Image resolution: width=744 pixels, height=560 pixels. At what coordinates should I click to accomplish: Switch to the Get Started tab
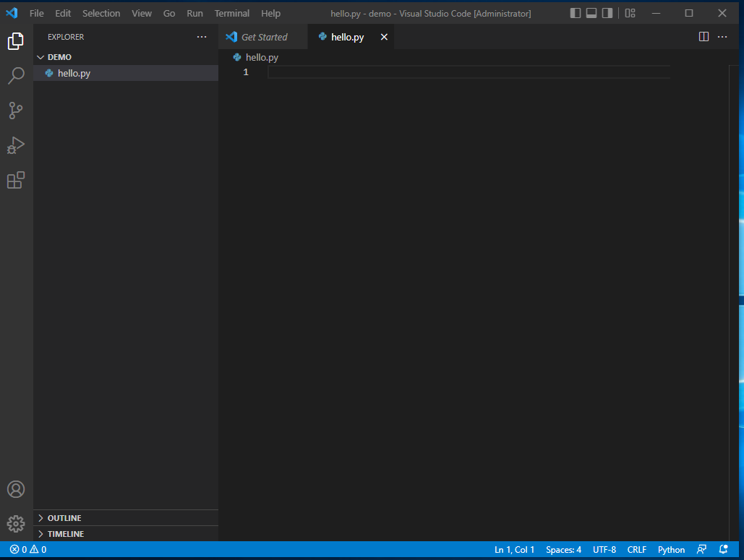(x=263, y=37)
